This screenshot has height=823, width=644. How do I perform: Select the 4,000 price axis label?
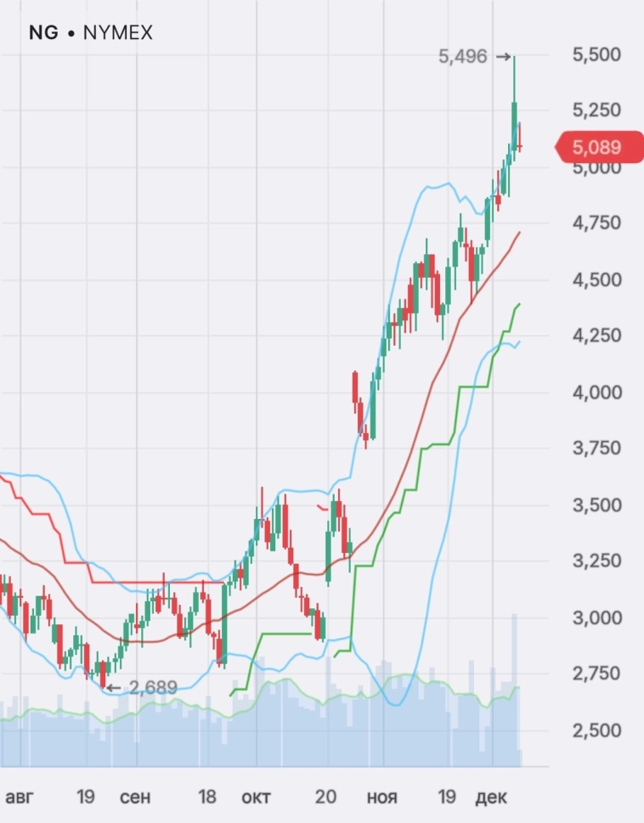coord(596,392)
